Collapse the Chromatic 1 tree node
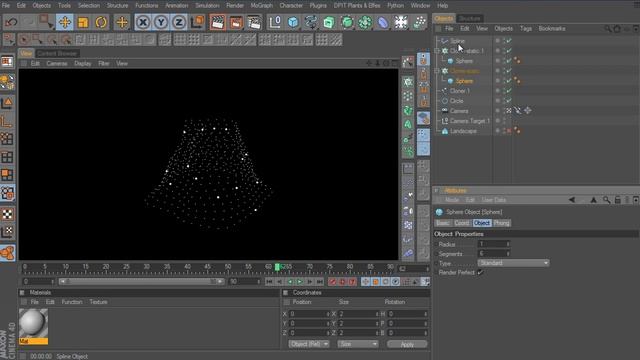The image size is (640, 360). pos(437,51)
